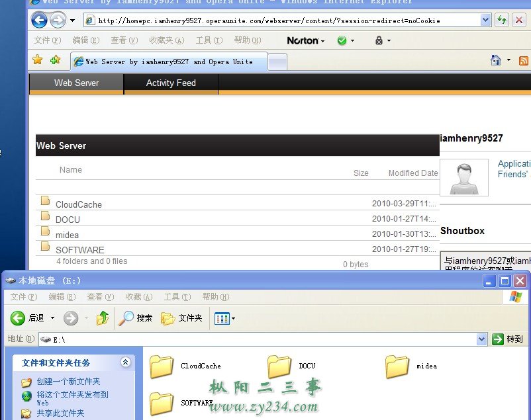Screen dimensions: 531x420
Task: Click the Norton green checkmark status icon
Action: coord(342,40)
